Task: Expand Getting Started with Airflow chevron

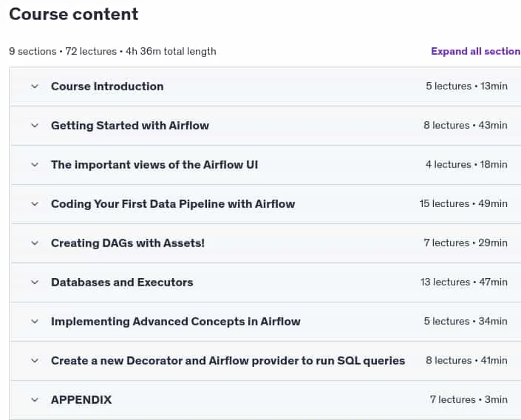Action: coord(35,126)
